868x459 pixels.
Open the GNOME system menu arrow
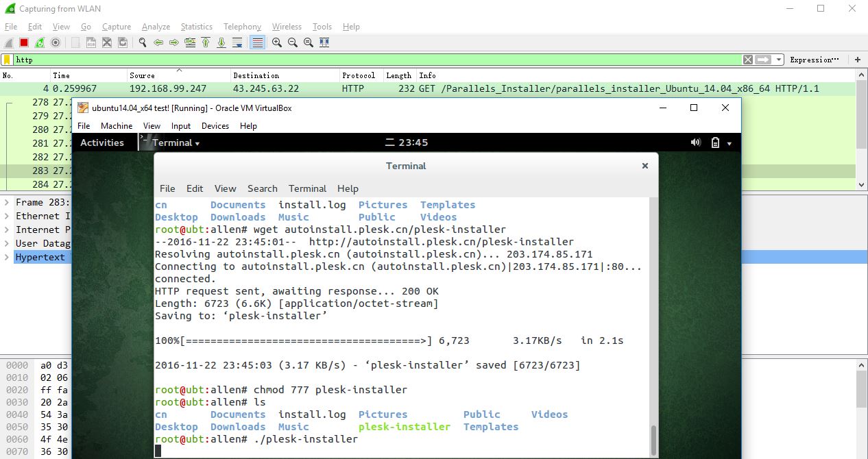(x=730, y=143)
